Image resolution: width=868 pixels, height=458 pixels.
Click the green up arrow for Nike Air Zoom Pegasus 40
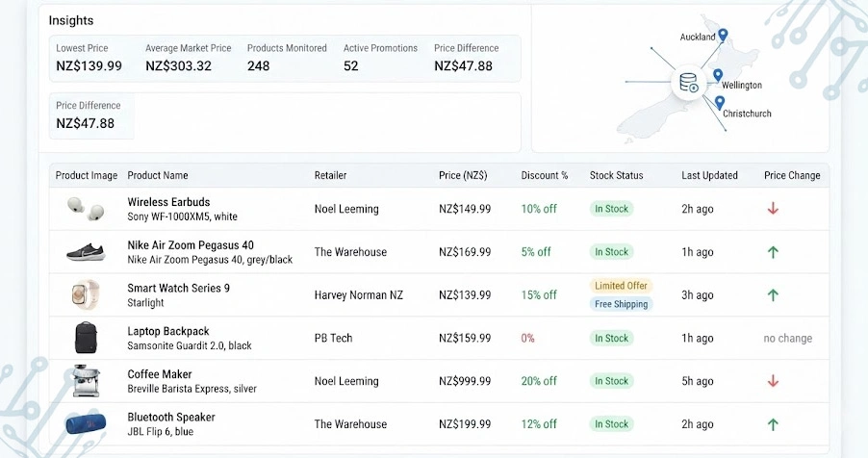(773, 252)
